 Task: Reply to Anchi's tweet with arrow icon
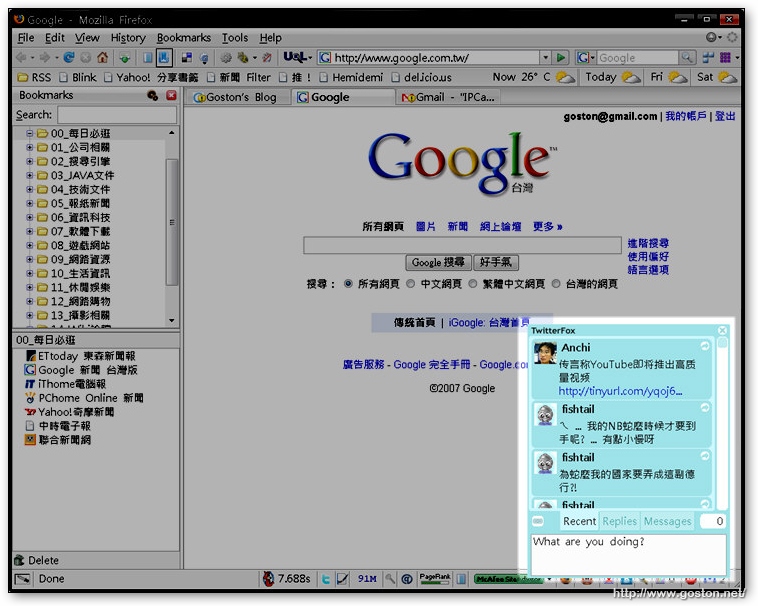pos(705,346)
